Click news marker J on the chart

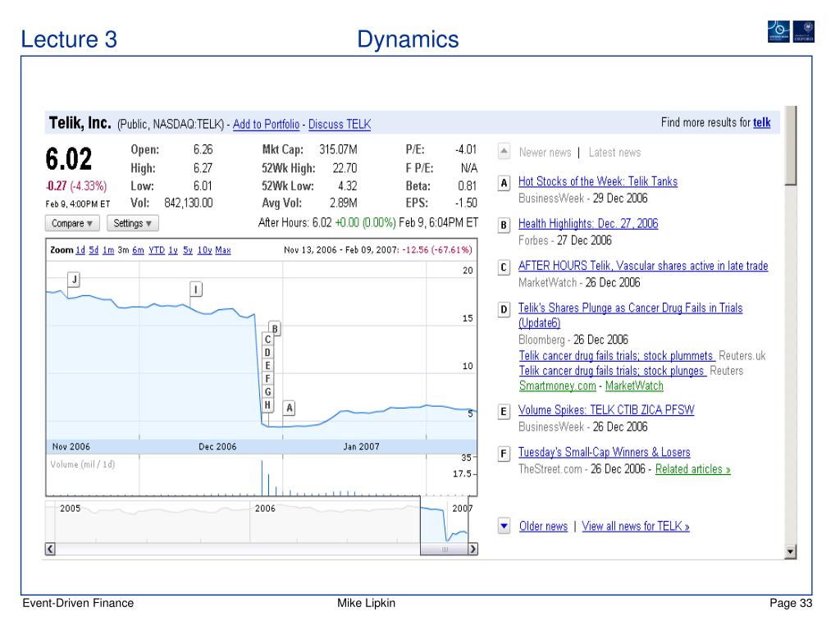(x=74, y=281)
